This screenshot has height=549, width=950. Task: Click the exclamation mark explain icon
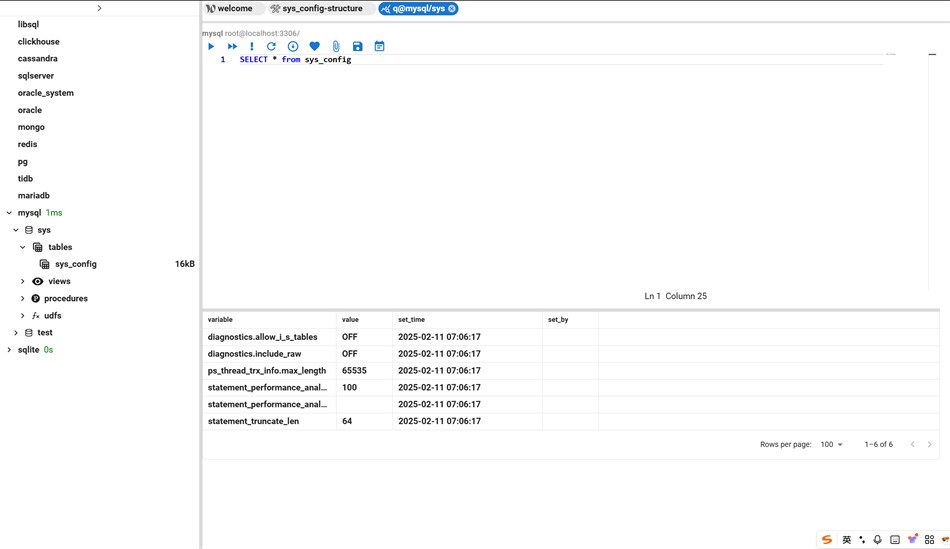(251, 46)
